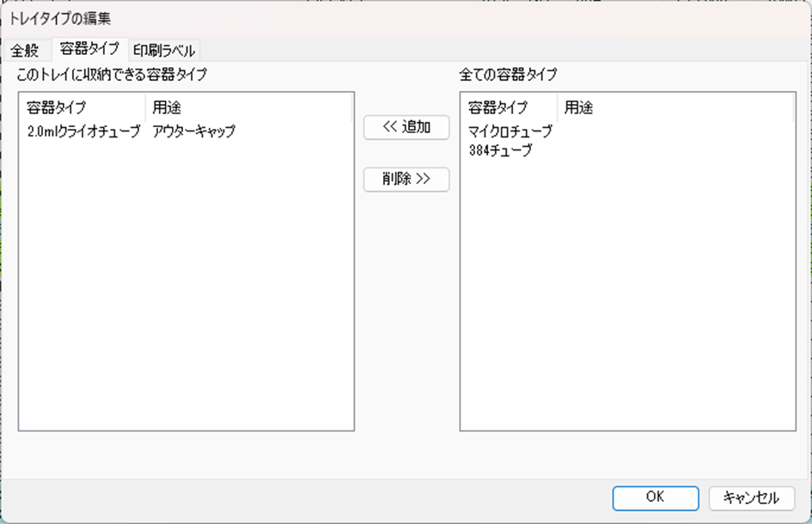Switch to the 全般 tab
The image size is (812, 524).
(x=25, y=50)
